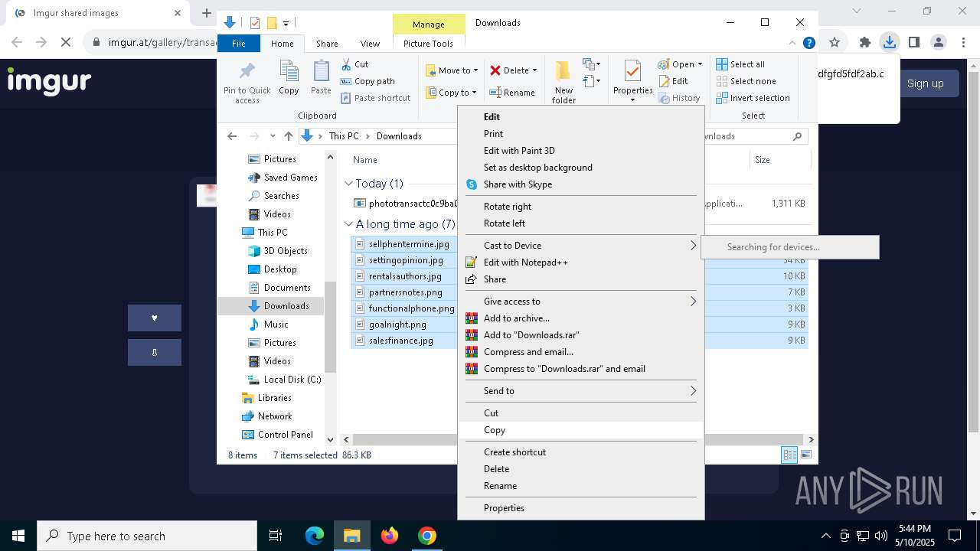Open Microsoft Edge from taskbar
This screenshot has height=551, width=980.
pos(315,536)
